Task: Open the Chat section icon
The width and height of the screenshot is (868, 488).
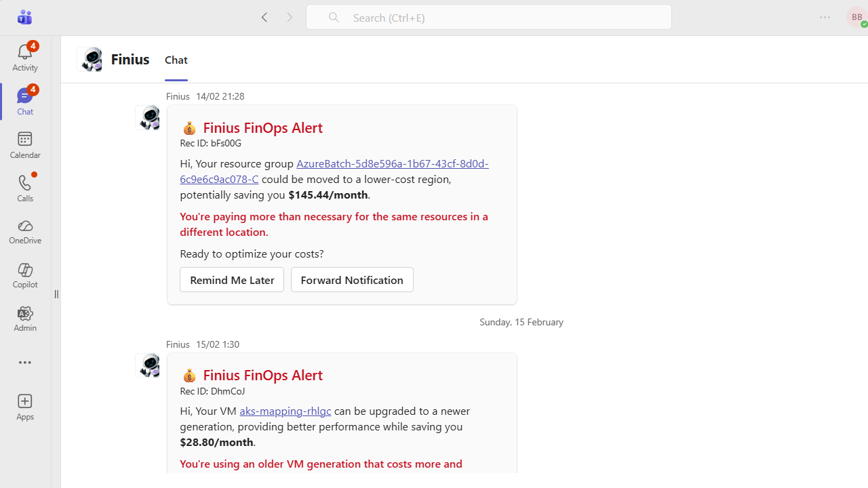Action: click(25, 101)
